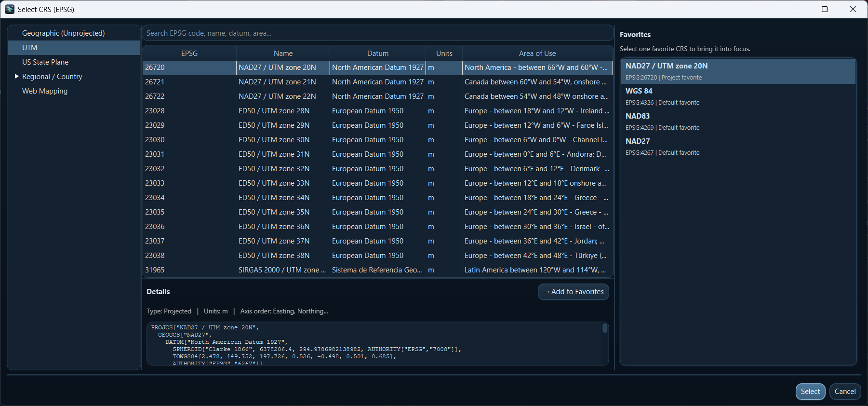Click the EPSG search field
868x406 pixels.
[x=377, y=33]
